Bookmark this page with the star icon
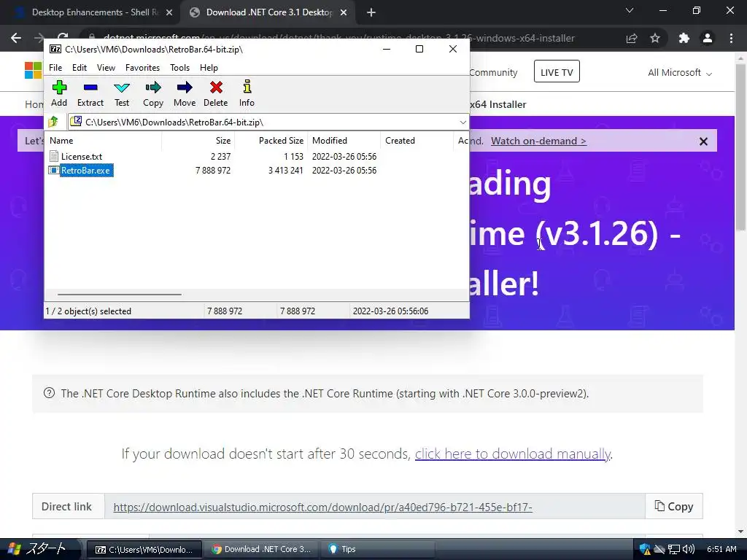The height and width of the screenshot is (560, 747). [x=655, y=38]
